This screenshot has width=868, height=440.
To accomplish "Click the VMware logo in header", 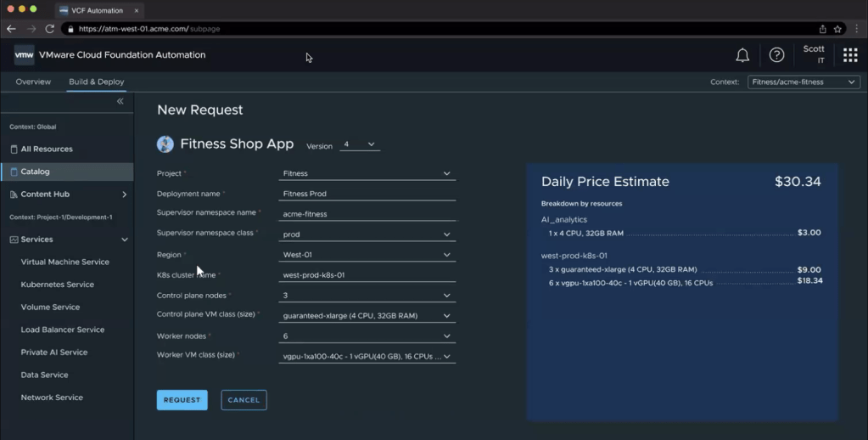I will pos(24,55).
